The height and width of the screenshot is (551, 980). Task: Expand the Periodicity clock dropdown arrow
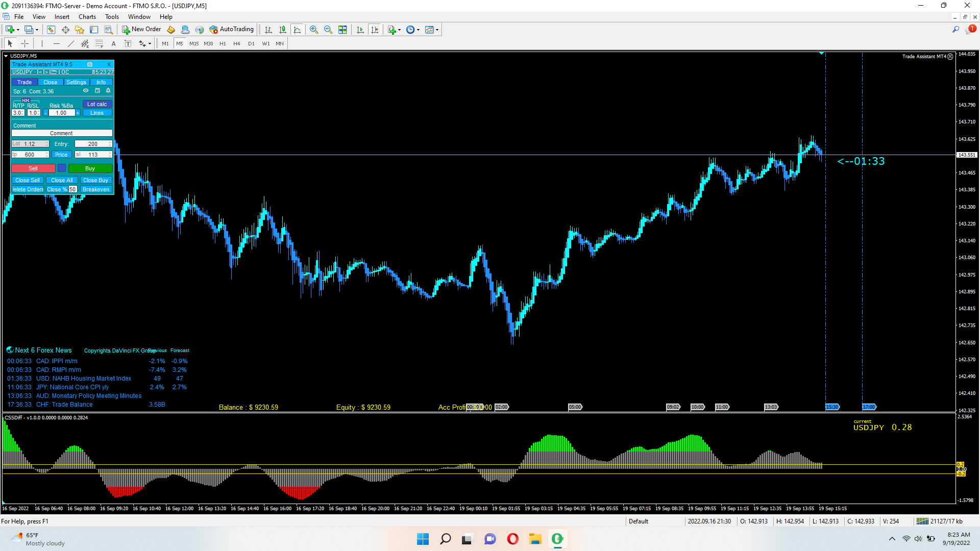pos(419,30)
